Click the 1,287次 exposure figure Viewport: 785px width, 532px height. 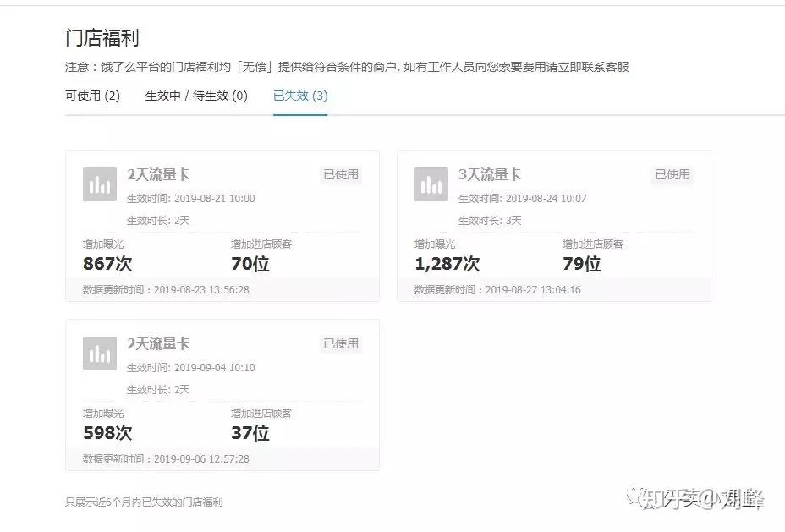coord(447,263)
